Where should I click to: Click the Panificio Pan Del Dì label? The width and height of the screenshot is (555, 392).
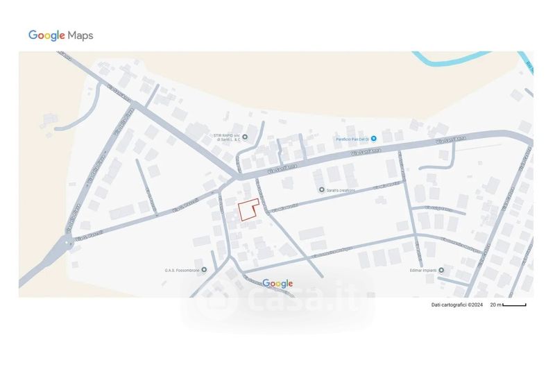click(352, 139)
